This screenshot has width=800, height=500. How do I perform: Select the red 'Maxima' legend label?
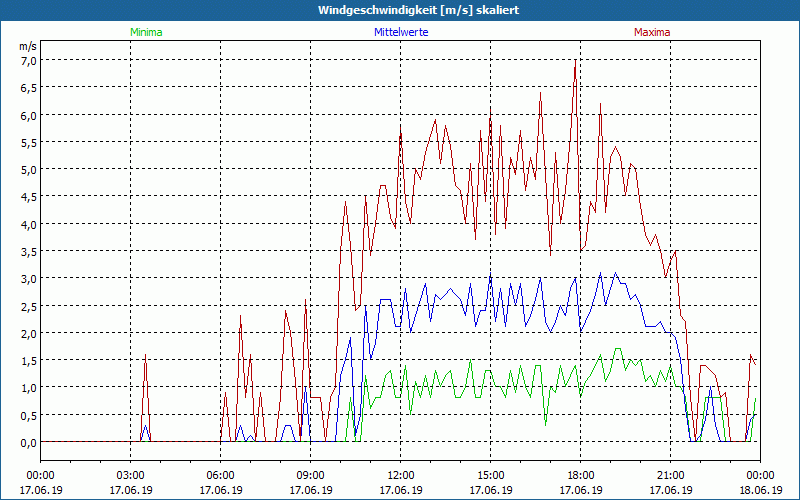pyautogui.click(x=652, y=32)
